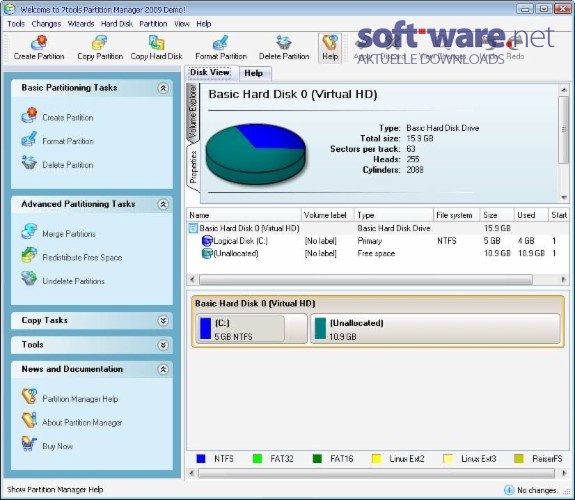Click the NTFS blue legend swatch
Image resolution: width=575 pixels, height=500 pixels.
point(201,459)
